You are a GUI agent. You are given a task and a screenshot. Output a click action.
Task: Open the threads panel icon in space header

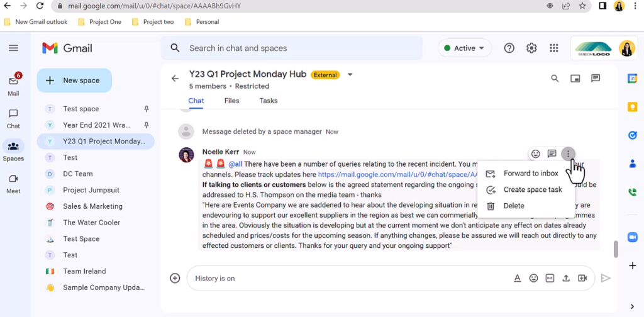pyautogui.click(x=596, y=78)
